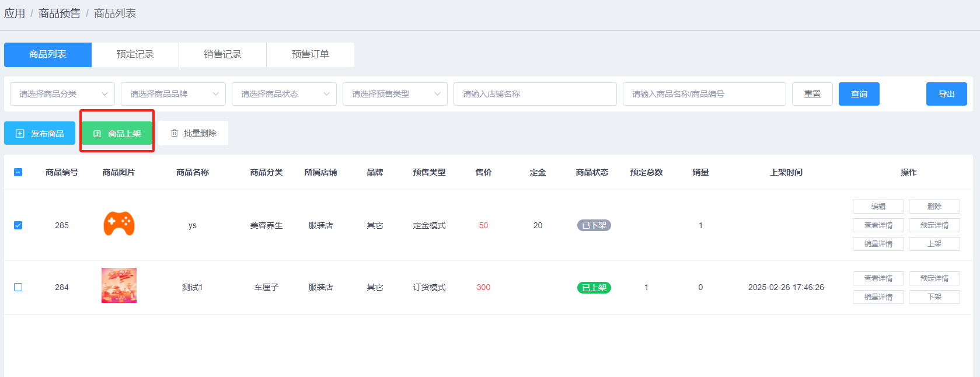980x377 pixels.
Task: Open thumbnail of product 284
Action: (x=119, y=285)
